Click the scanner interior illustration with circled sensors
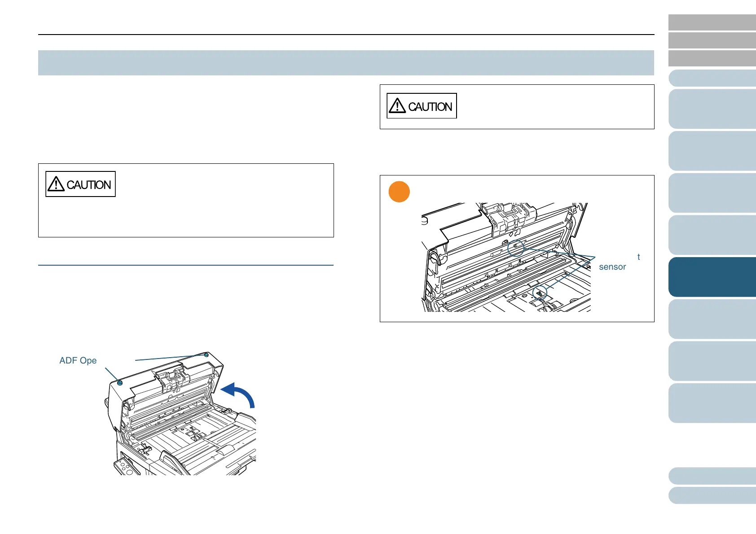Viewport: 756px width, 534px height. (506, 257)
